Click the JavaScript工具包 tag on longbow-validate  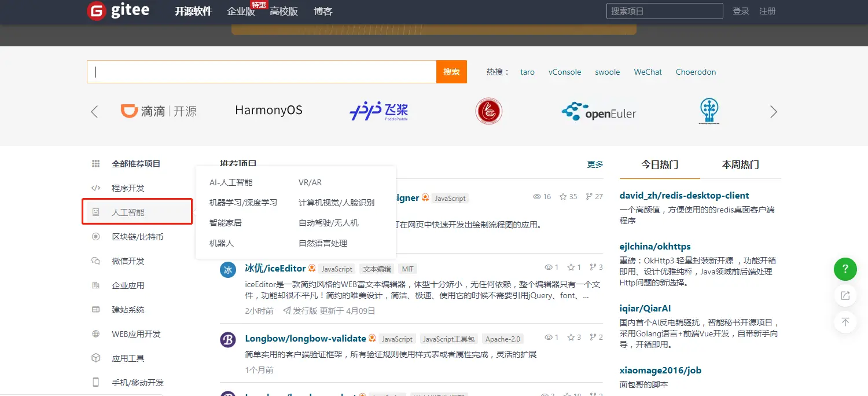[449, 339]
